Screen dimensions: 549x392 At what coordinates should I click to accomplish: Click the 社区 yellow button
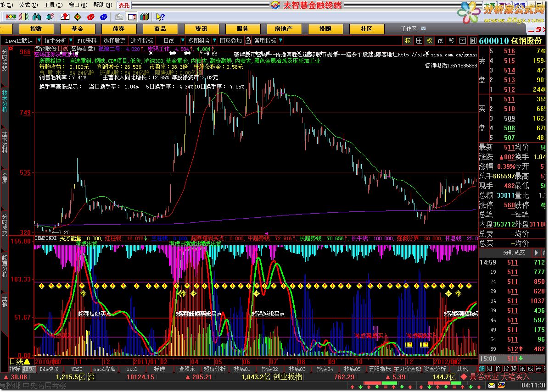[367, 29]
